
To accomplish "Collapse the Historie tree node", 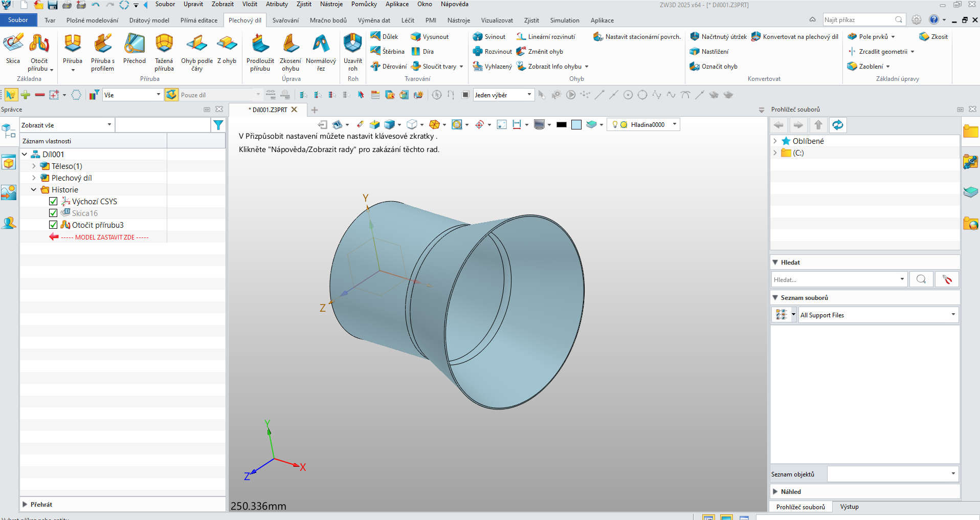I will 34,189.
